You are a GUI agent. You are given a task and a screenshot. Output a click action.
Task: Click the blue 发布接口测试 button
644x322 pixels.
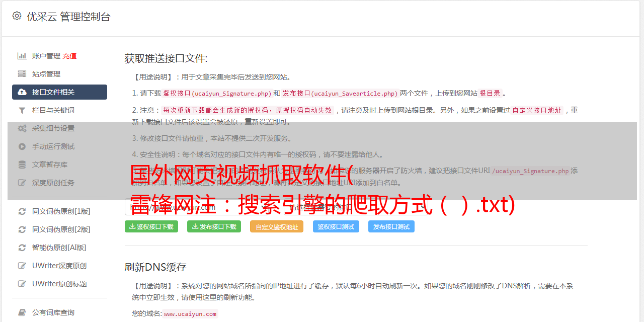[x=391, y=226]
